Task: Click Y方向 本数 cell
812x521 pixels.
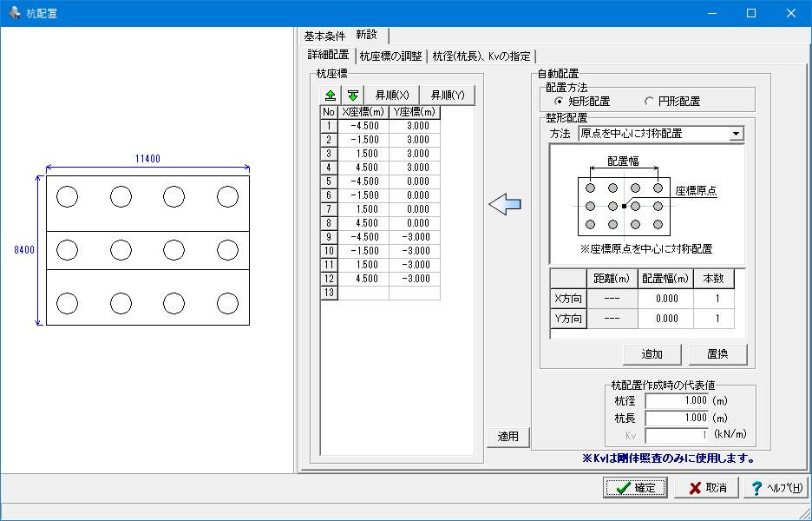Action: (714, 319)
